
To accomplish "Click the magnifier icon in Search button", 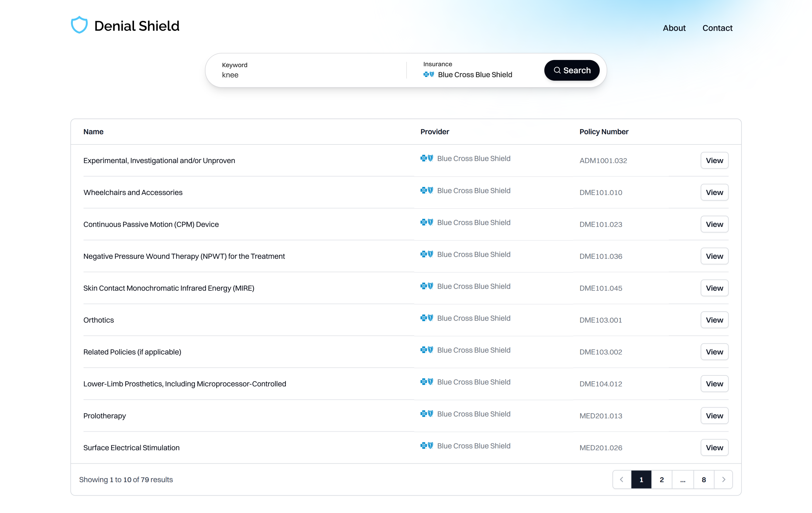I will 557,70.
